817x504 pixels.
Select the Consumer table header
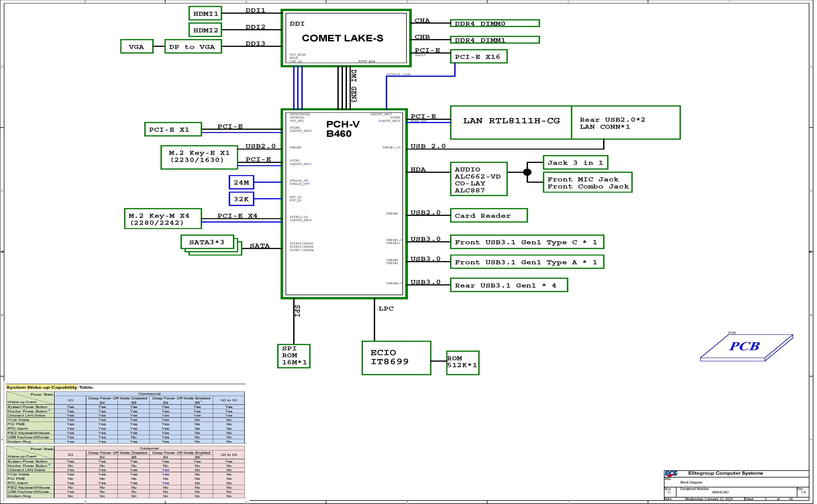click(x=149, y=448)
